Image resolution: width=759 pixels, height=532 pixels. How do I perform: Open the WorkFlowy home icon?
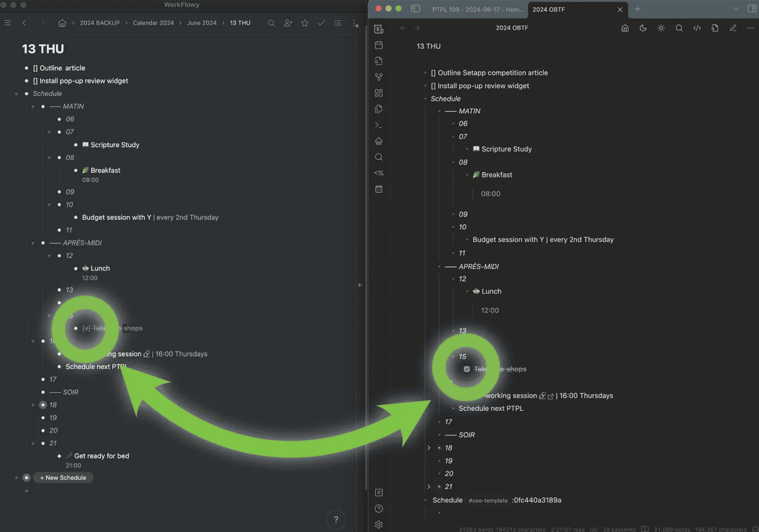[62, 23]
